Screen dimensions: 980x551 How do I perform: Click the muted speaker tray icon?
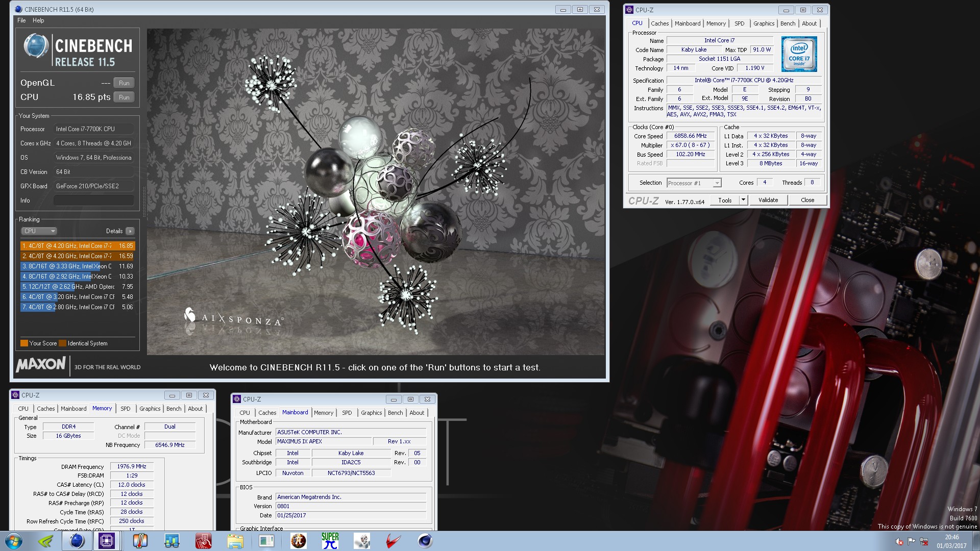point(899,541)
